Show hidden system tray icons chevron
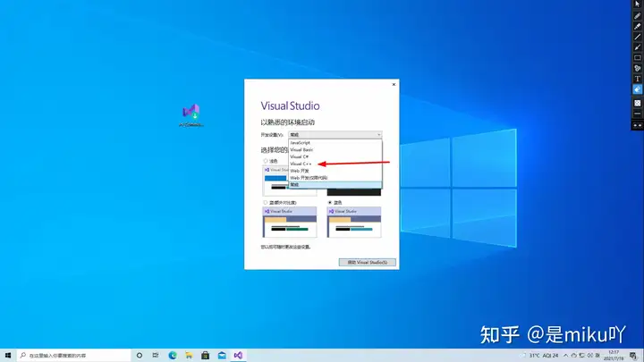Image resolution: width=644 pixels, height=362 pixels. click(x=565, y=356)
